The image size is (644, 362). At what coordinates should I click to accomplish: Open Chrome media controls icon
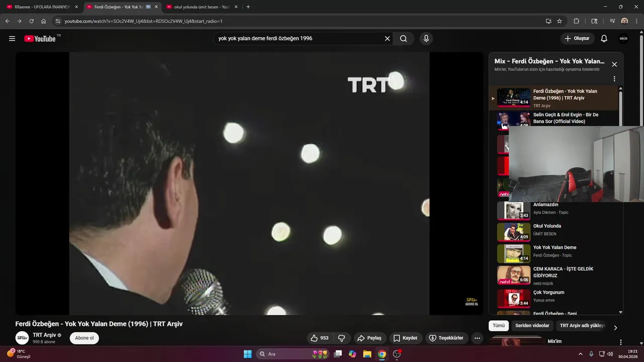pyautogui.click(x=612, y=21)
